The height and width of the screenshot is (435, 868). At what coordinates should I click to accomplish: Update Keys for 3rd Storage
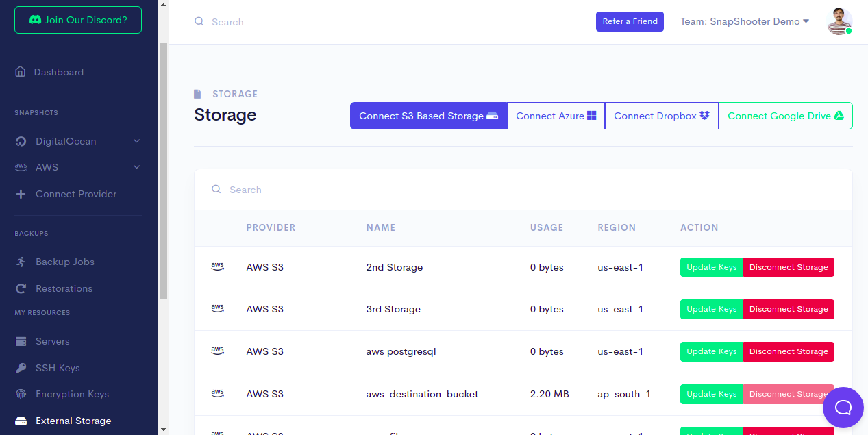(712, 309)
